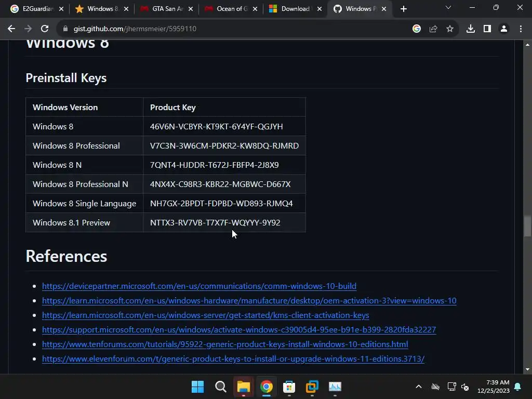Click the scrollbar down arrow
Image resolution: width=532 pixels, height=399 pixels.
coord(527,369)
